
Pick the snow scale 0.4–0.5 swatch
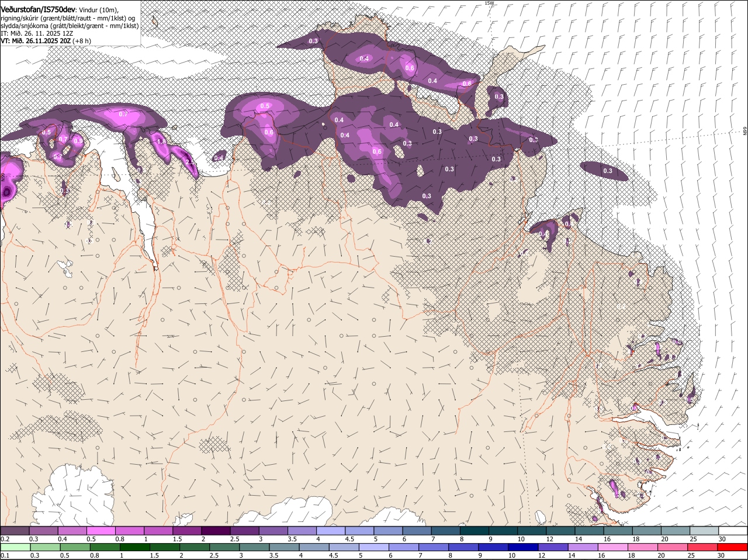pyautogui.click(x=72, y=530)
